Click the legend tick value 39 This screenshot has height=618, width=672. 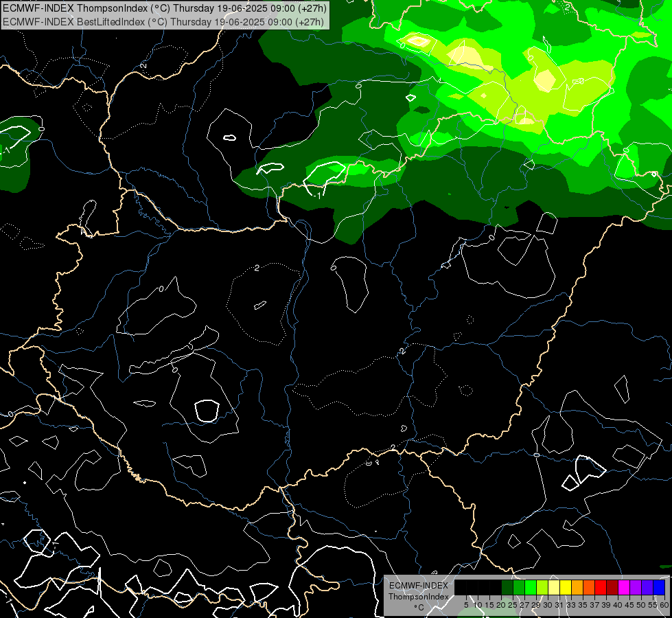pos(606,605)
